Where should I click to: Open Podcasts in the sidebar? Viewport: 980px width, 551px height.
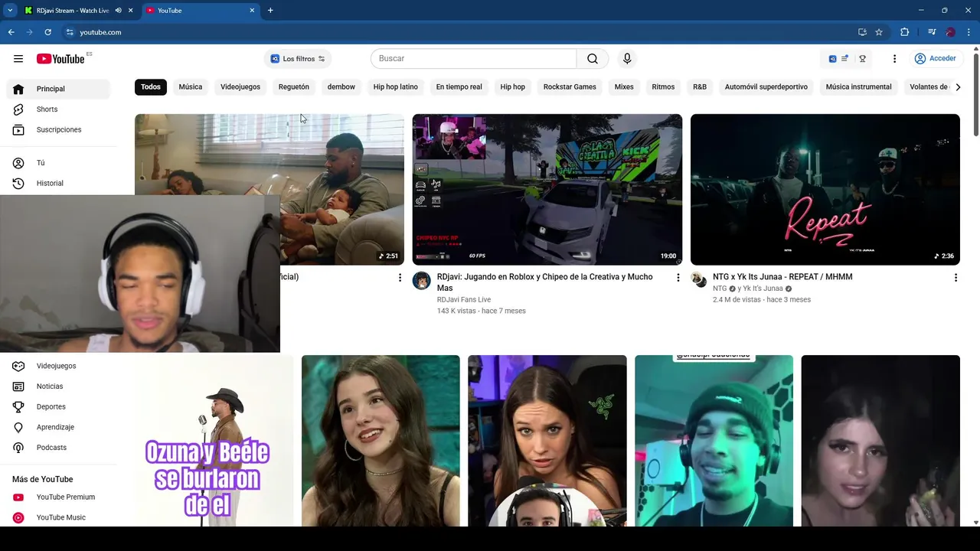coord(58,448)
